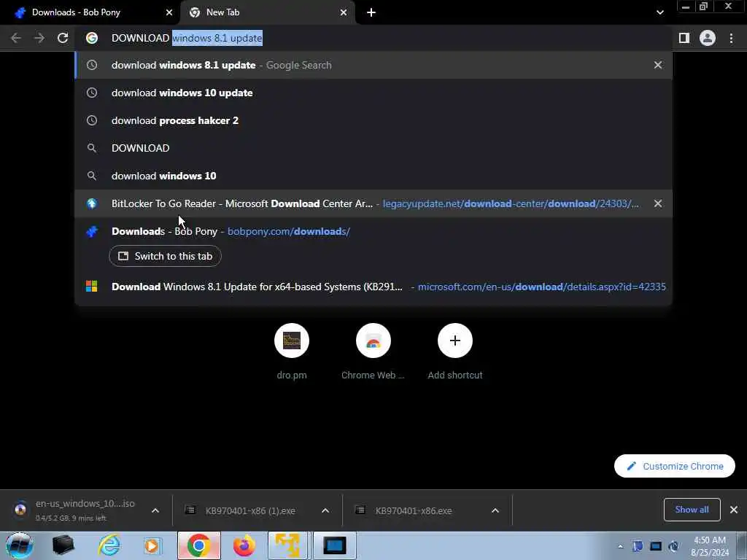Launch Firefox from the taskbar
The image size is (747, 560).
[x=244, y=545]
